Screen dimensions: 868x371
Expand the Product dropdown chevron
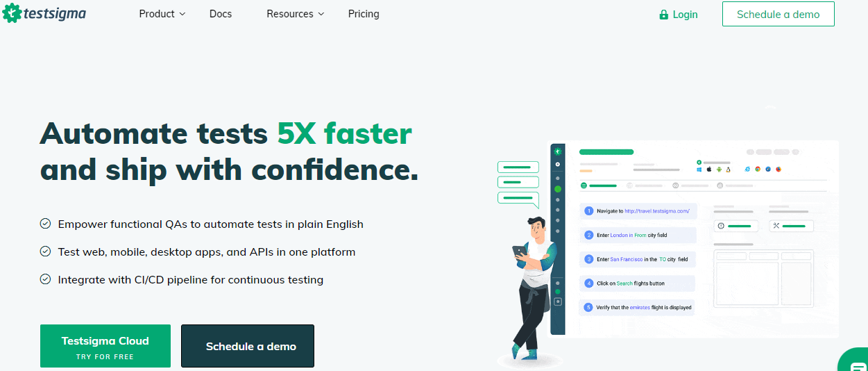point(182,14)
